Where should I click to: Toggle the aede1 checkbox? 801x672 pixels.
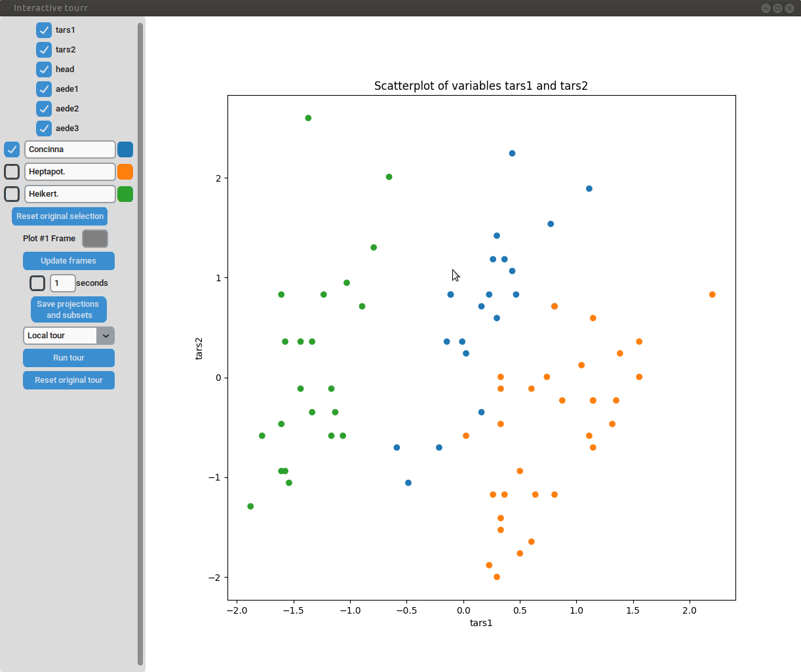[44, 89]
